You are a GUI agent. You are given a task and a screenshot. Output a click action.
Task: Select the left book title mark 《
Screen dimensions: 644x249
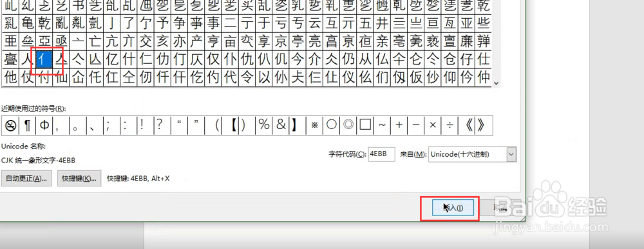[x=466, y=126]
